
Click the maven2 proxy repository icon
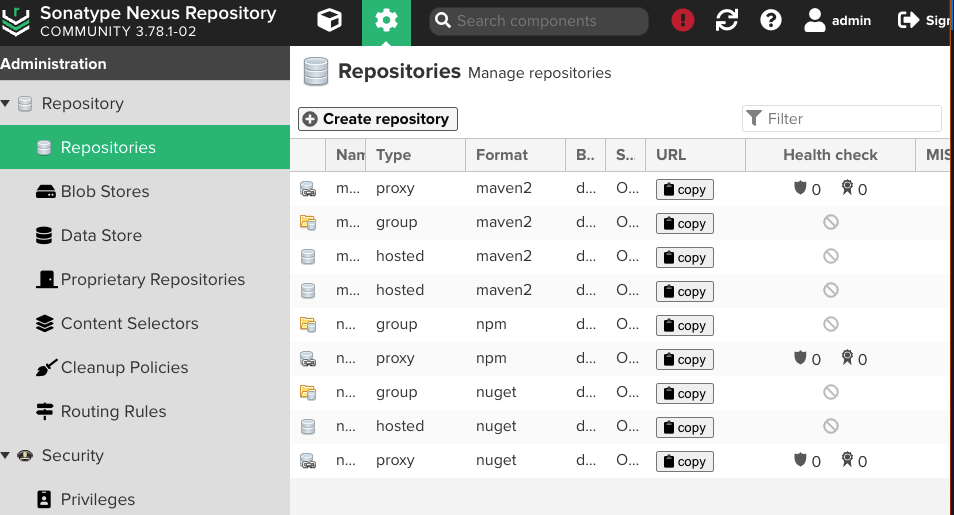click(x=308, y=189)
